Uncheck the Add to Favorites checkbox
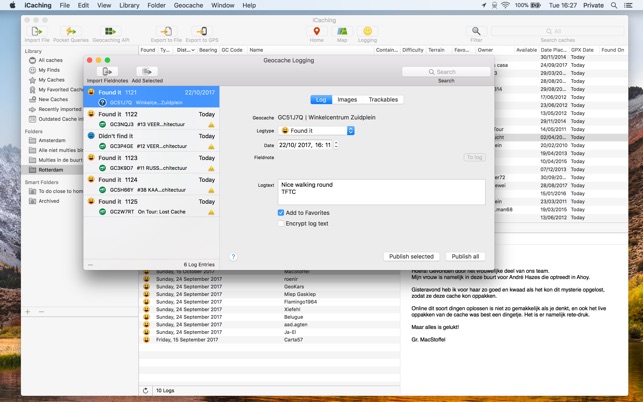Viewport: 643px width, 402px height. 281,212
